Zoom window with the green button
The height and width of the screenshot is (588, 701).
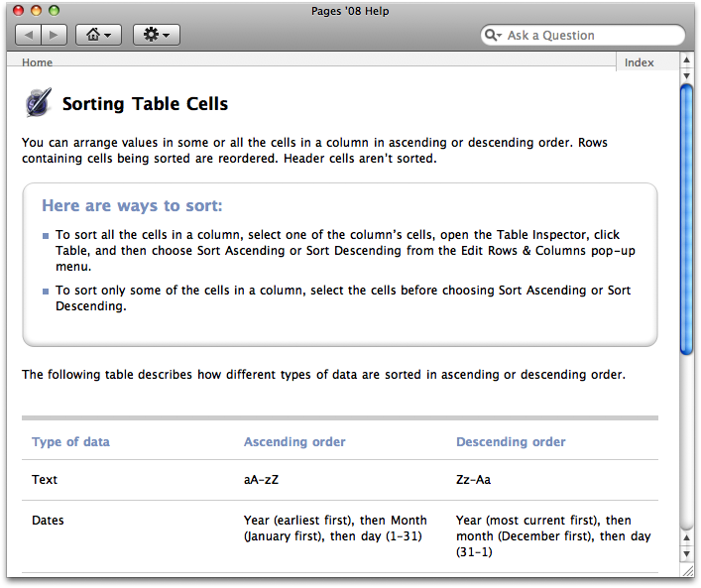(x=55, y=10)
